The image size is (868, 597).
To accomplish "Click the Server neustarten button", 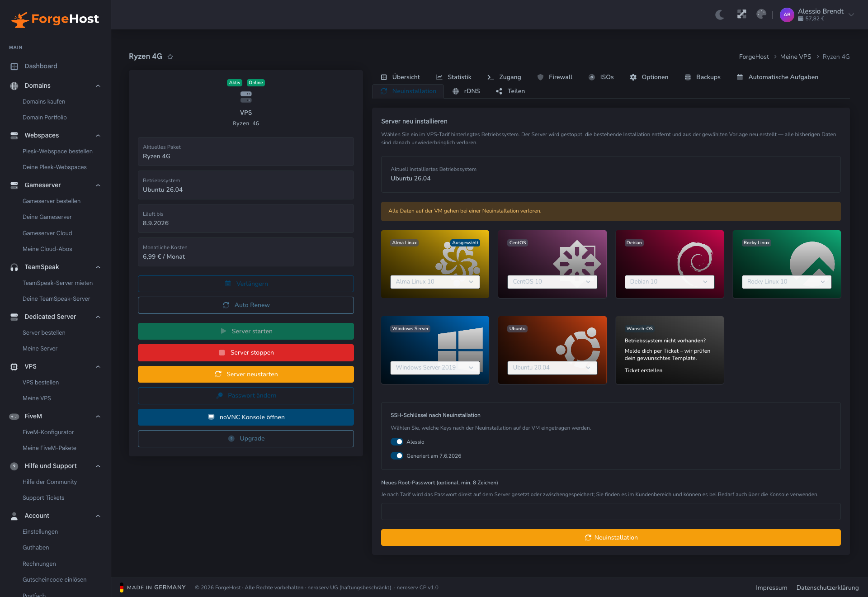I will point(246,374).
